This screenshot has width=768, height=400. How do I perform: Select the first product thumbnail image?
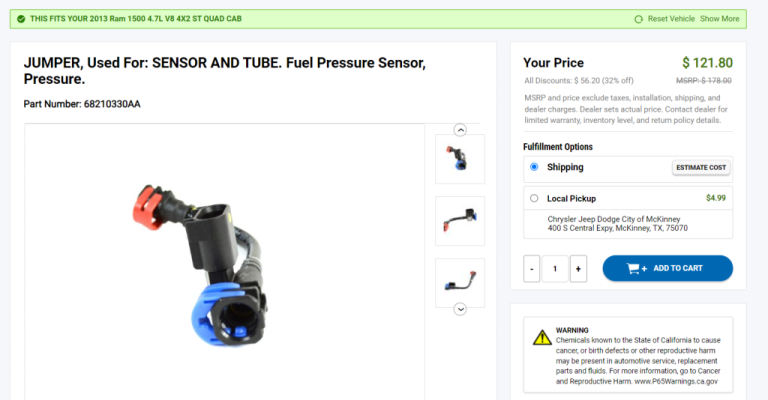coord(460,159)
